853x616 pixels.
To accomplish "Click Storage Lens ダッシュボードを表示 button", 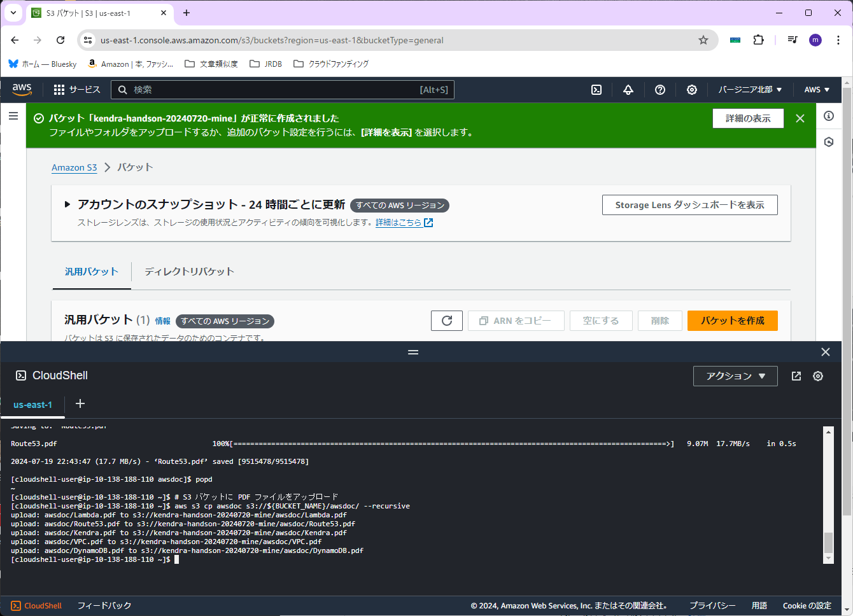I will pos(690,205).
